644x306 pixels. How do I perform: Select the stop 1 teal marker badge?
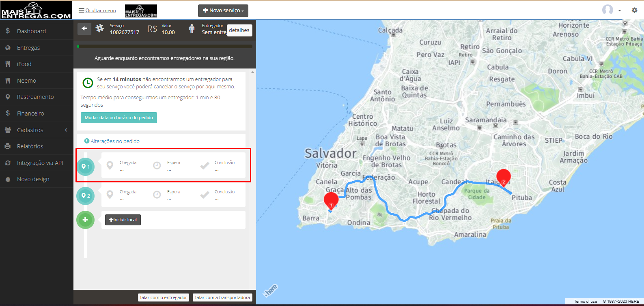pyautogui.click(x=85, y=167)
